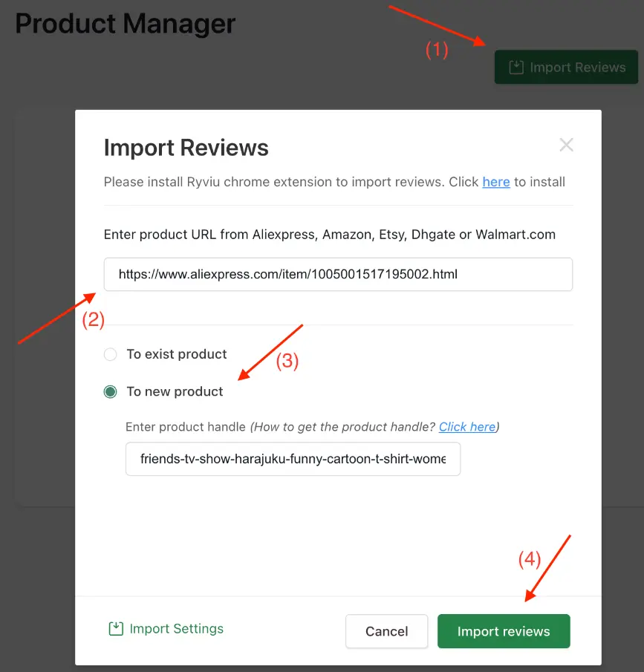
Task: Click the green Import reviews button
Action: [x=504, y=631]
